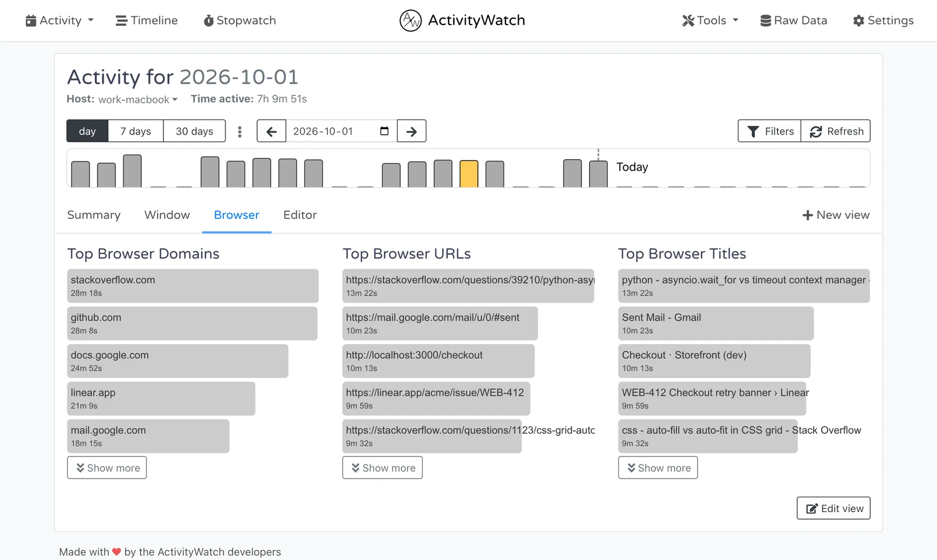Show more Top Browser Domains
The height and width of the screenshot is (560, 937).
click(x=107, y=468)
